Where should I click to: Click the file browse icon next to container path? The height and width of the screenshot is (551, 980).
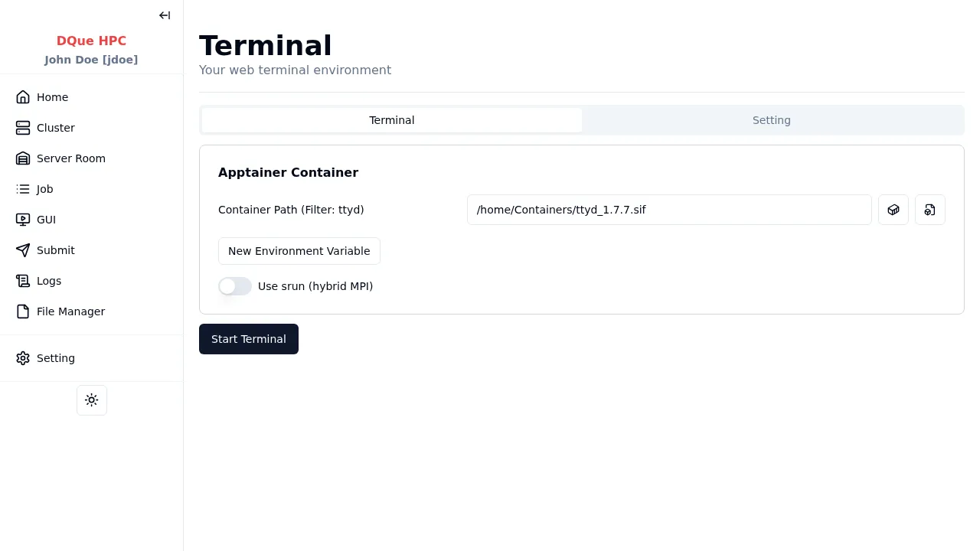pyautogui.click(x=930, y=210)
